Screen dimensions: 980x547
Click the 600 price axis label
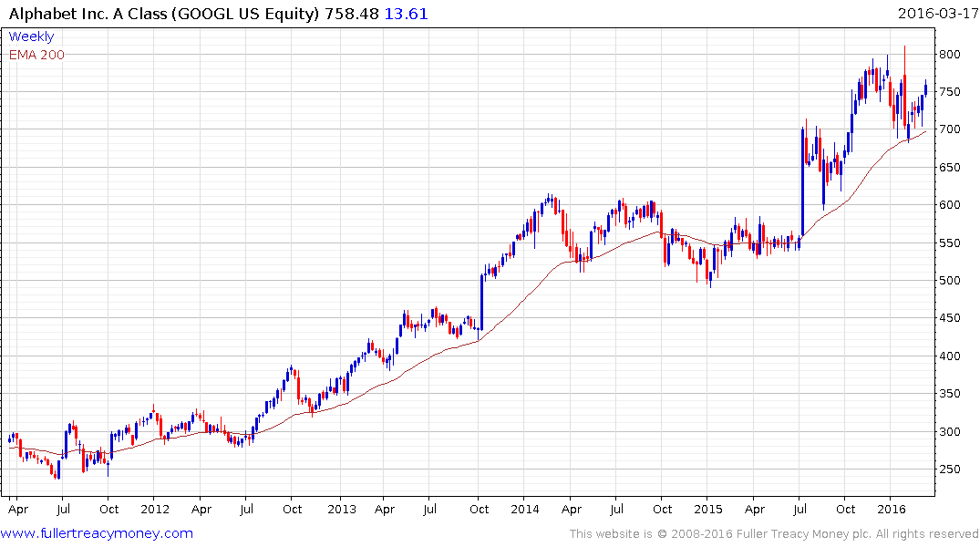(x=949, y=205)
